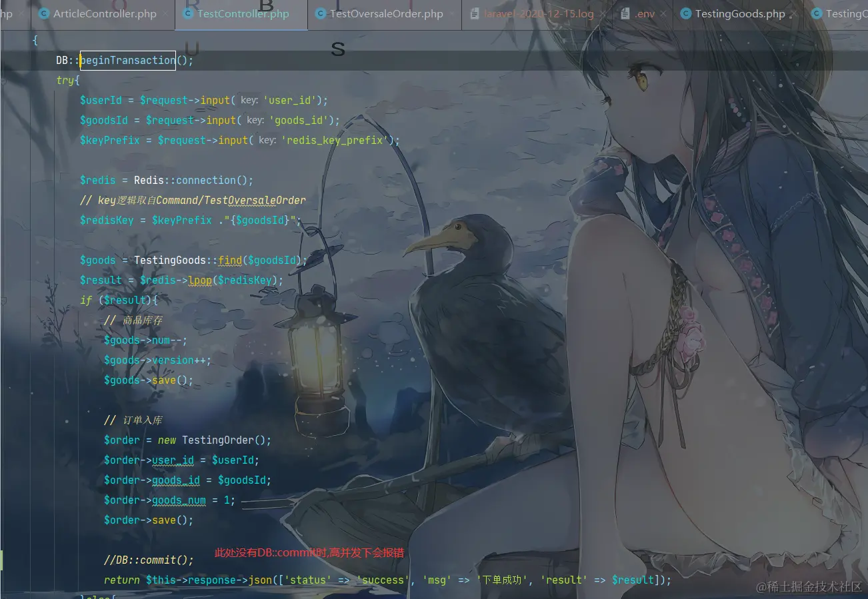Viewport: 868px width, 599px height.
Task: Click the lpop method call
Action: (200, 281)
